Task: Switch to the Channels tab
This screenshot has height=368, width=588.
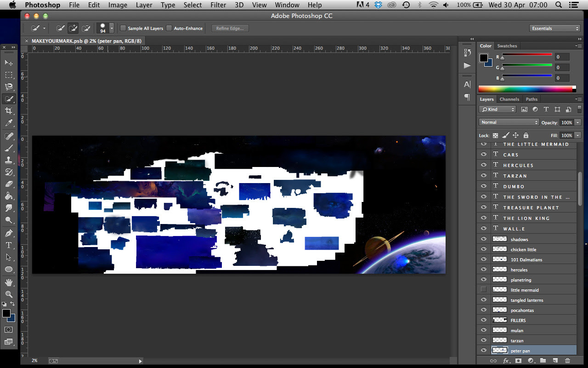Action: 509,99
